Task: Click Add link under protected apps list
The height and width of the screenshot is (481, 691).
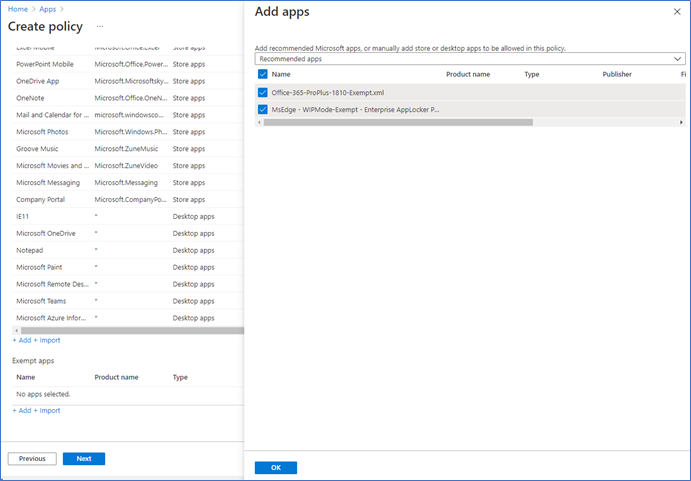Action: point(22,340)
